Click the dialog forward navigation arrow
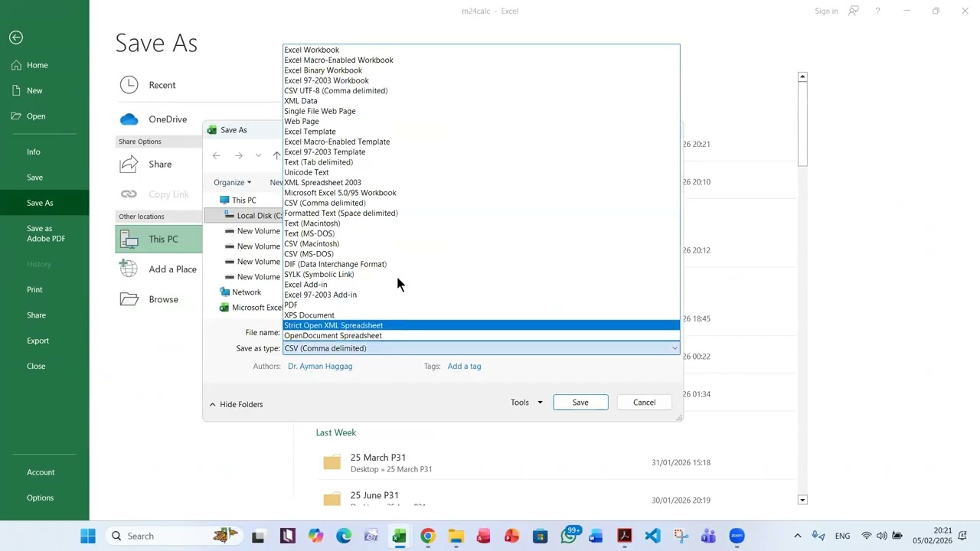Viewport: 980px width, 551px height. point(239,156)
